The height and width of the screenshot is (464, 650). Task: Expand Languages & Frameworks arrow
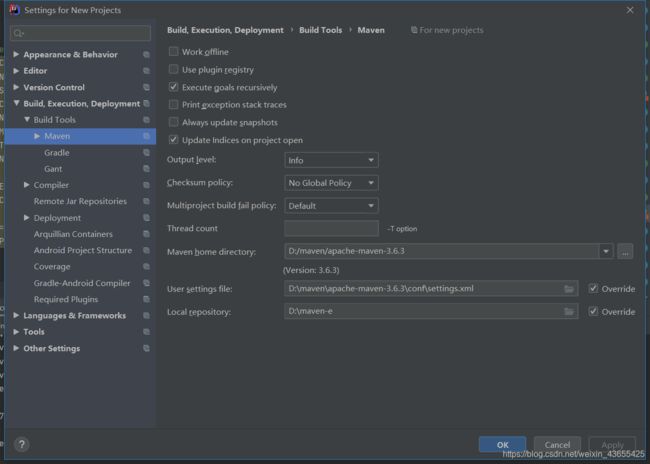click(16, 316)
